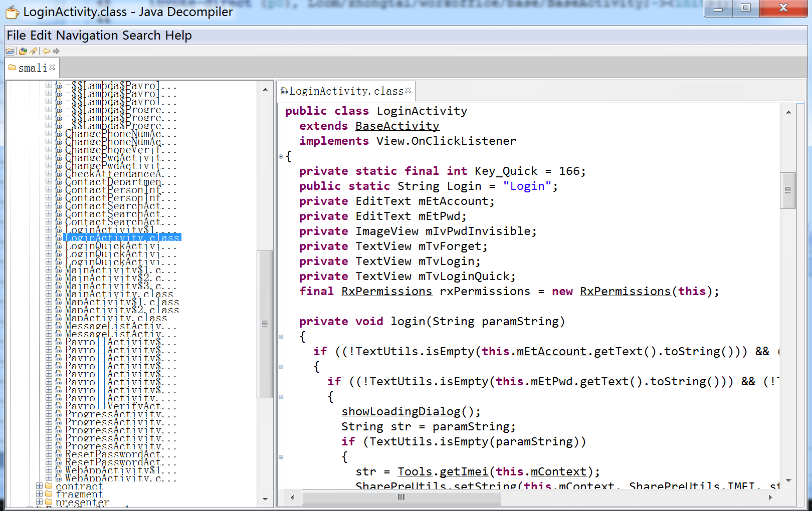Viewport: 812px width, 511px height.
Task: Click the horizontal scrollbar left arrow
Action: (x=293, y=497)
